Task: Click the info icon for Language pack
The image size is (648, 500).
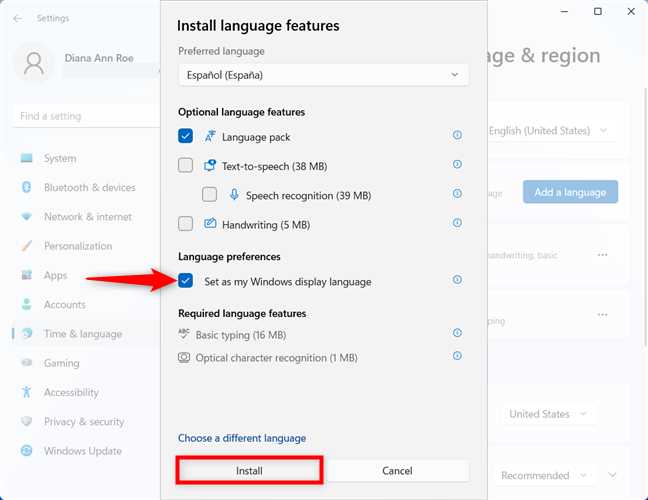Action: click(x=457, y=135)
